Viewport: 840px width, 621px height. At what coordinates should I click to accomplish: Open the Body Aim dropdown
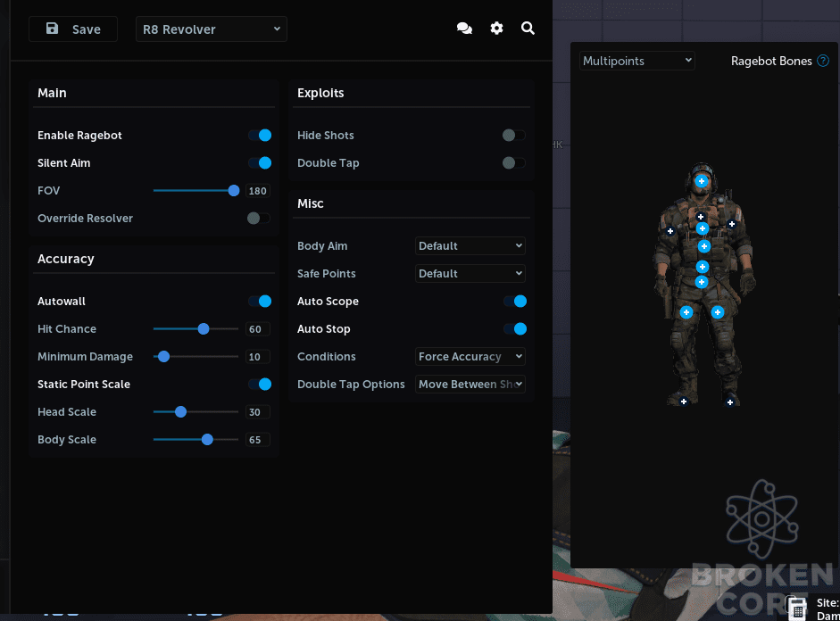[x=470, y=245]
